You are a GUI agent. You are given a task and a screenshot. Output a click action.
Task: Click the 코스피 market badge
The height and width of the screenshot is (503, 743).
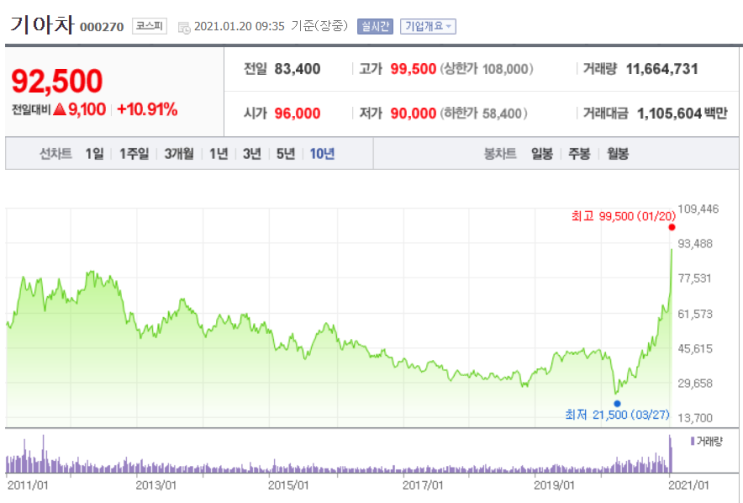coord(149,26)
